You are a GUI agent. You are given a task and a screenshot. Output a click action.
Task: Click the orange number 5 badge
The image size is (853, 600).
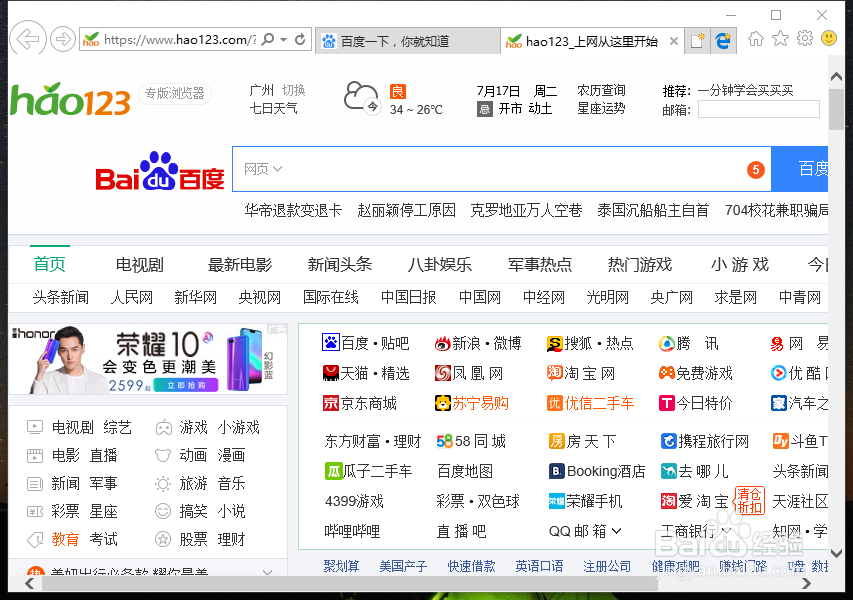pyautogui.click(x=756, y=170)
